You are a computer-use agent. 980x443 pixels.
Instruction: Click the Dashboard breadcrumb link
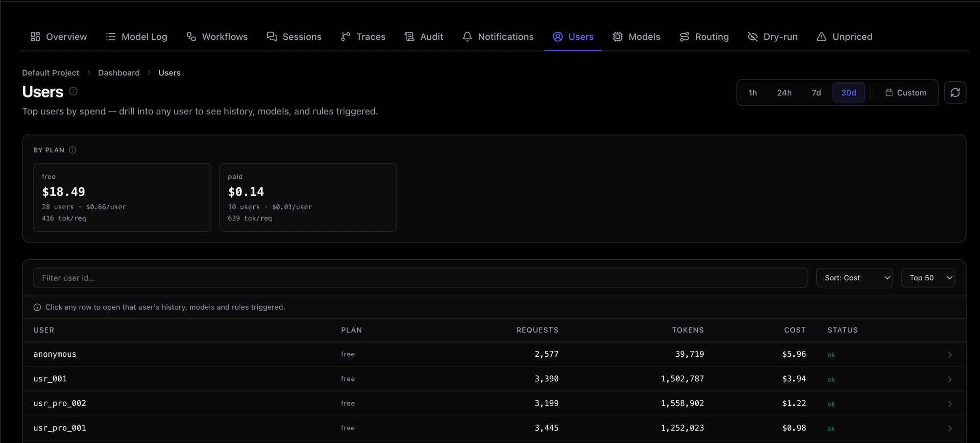(119, 73)
